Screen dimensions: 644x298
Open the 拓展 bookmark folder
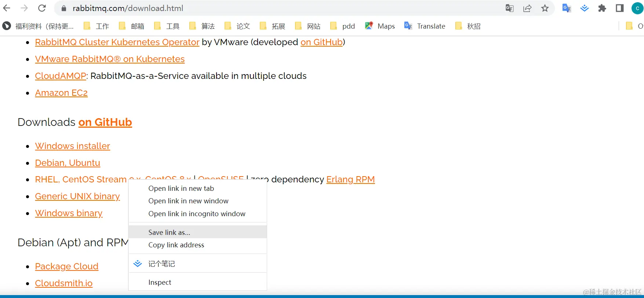pyautogui.click(x=272, y=26)
